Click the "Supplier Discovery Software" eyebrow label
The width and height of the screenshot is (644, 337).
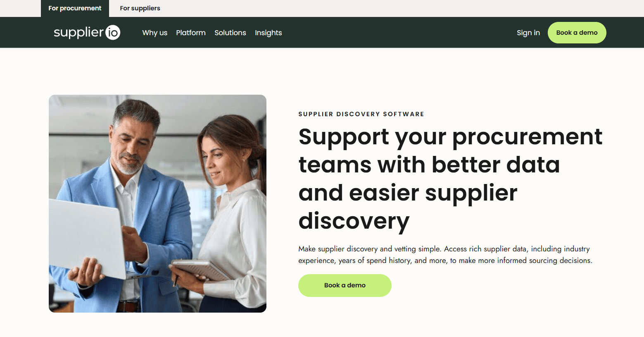[361, 114]
